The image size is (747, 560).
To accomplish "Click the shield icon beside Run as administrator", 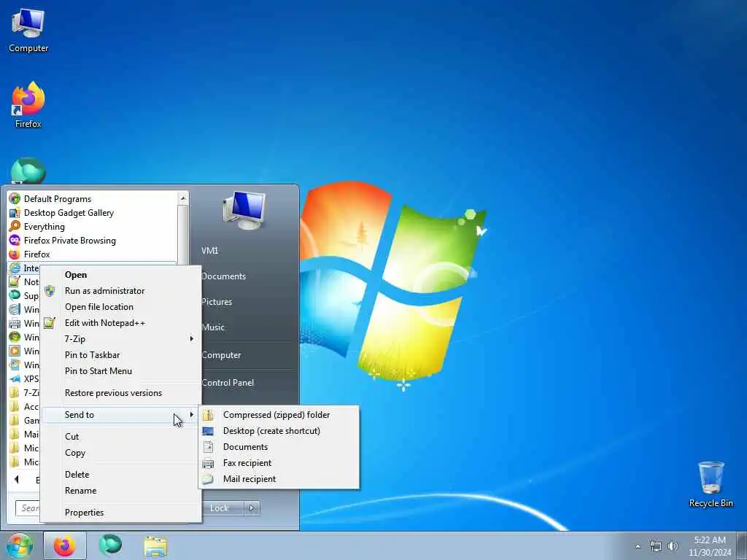I will [50, 291].
